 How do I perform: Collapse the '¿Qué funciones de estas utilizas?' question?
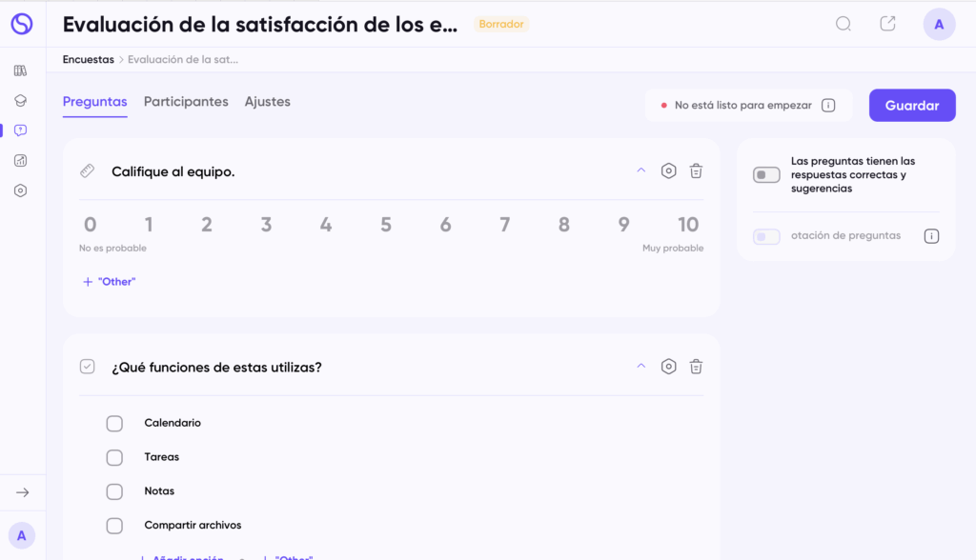[x=640, y=366]
